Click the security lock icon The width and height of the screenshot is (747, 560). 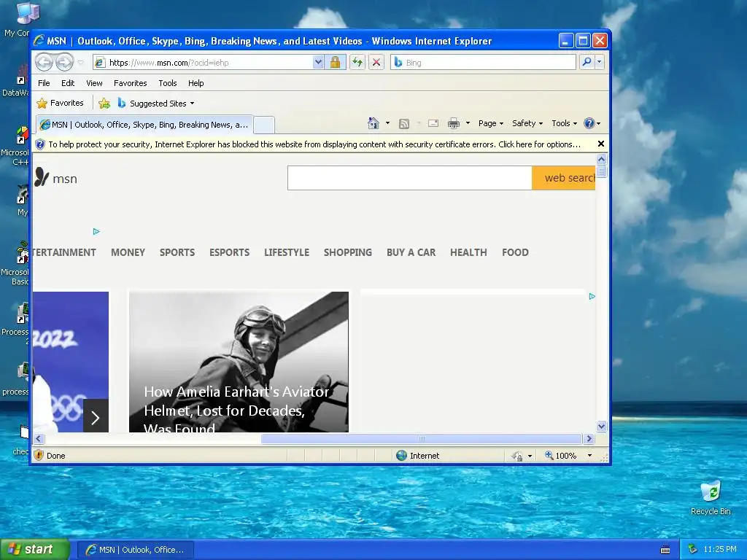click(x=335, y=63)
